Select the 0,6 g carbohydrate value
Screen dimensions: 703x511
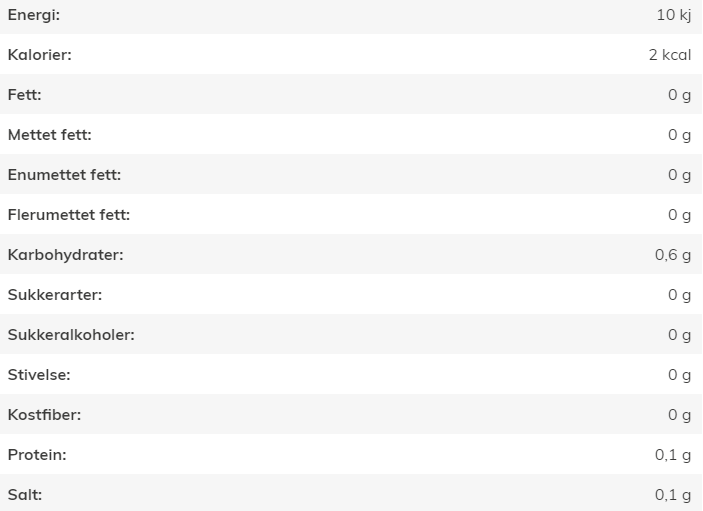pyautogui.click(x=673, y=255)
